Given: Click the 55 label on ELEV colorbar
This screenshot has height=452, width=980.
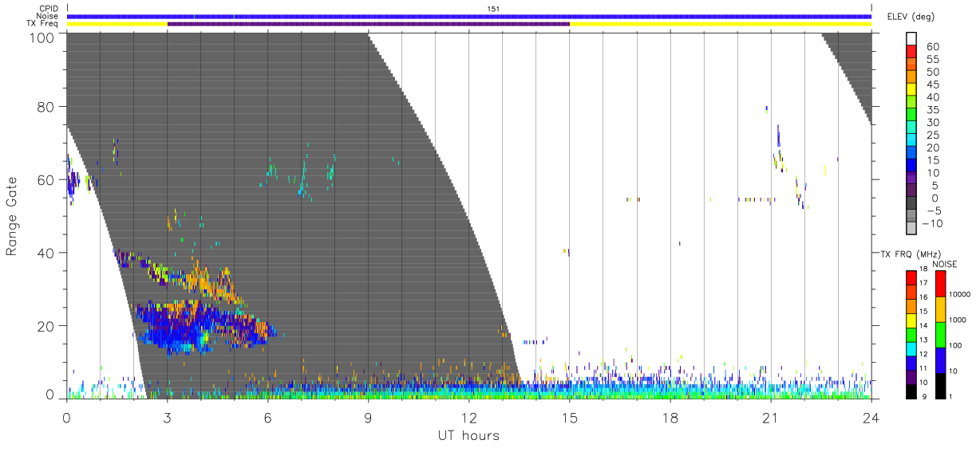Looking at the screenshot, I should click(932, 60).
